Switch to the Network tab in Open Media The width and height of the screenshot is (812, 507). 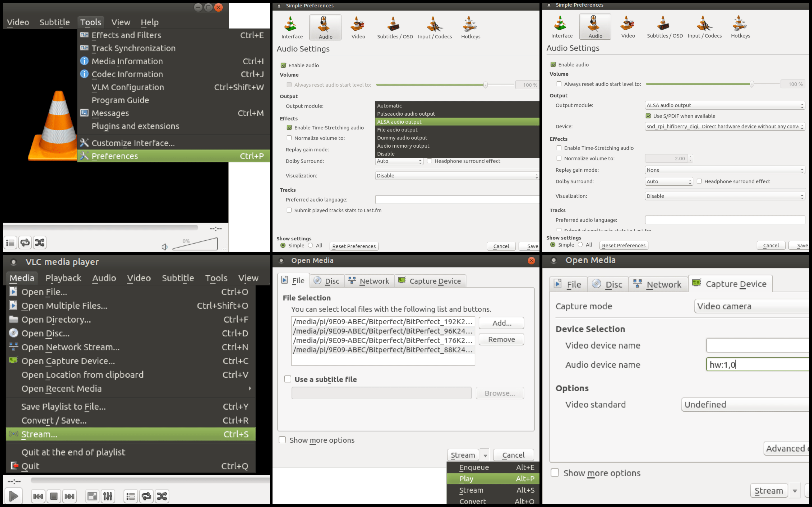click(369, 281)
